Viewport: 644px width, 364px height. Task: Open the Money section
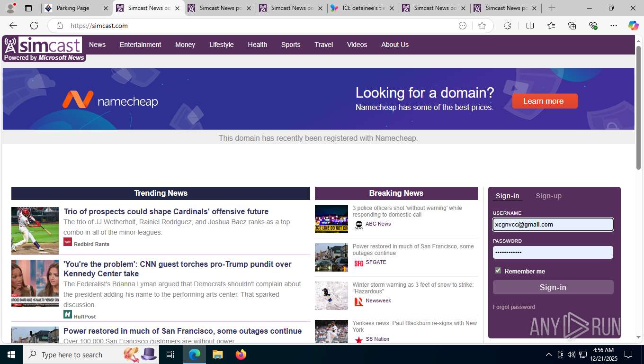coord(185,45)
